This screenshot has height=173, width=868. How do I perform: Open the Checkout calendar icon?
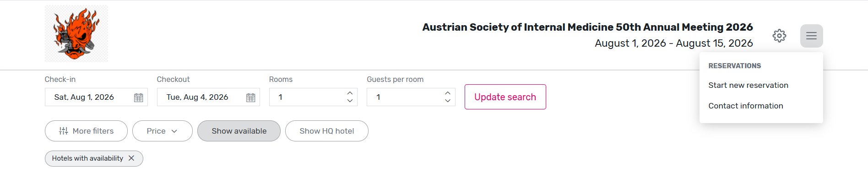[x=251, y=97]
